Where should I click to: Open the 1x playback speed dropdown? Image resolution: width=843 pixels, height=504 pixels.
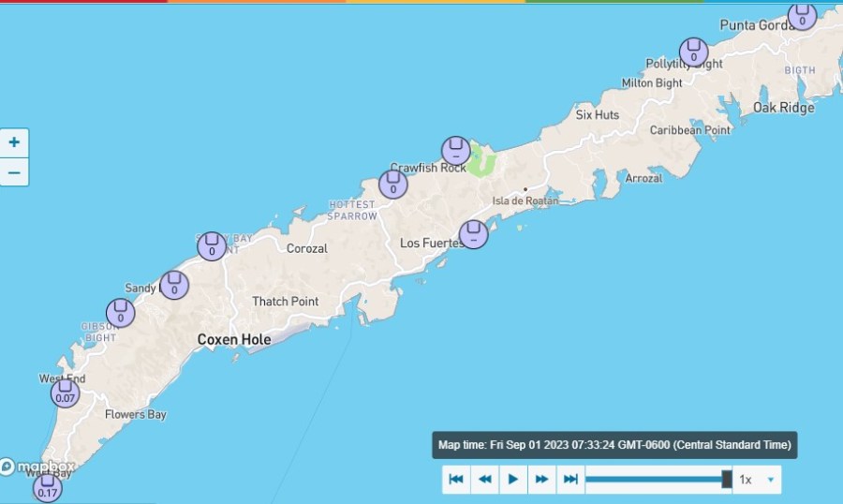click(x=758, y=480)
